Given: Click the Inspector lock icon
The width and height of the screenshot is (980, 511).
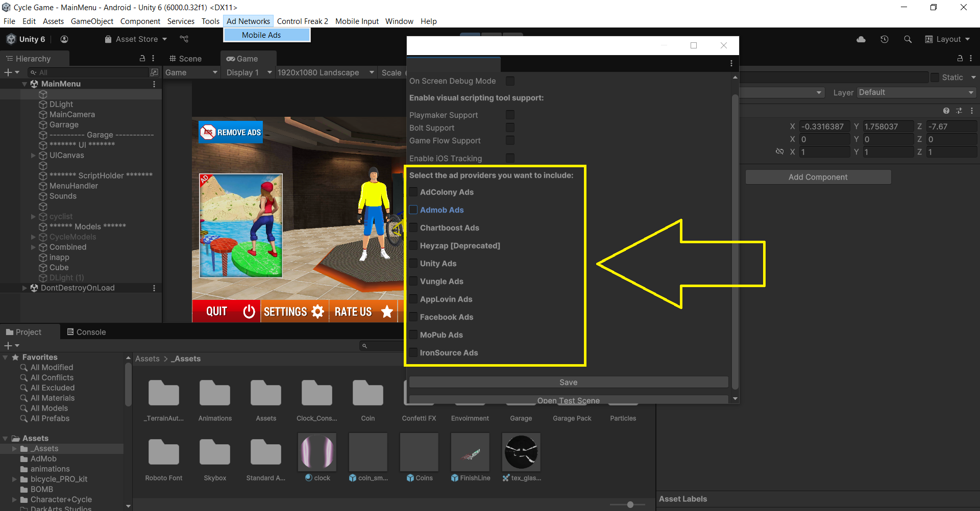Looking at the screenshot, I should [960, 58].
